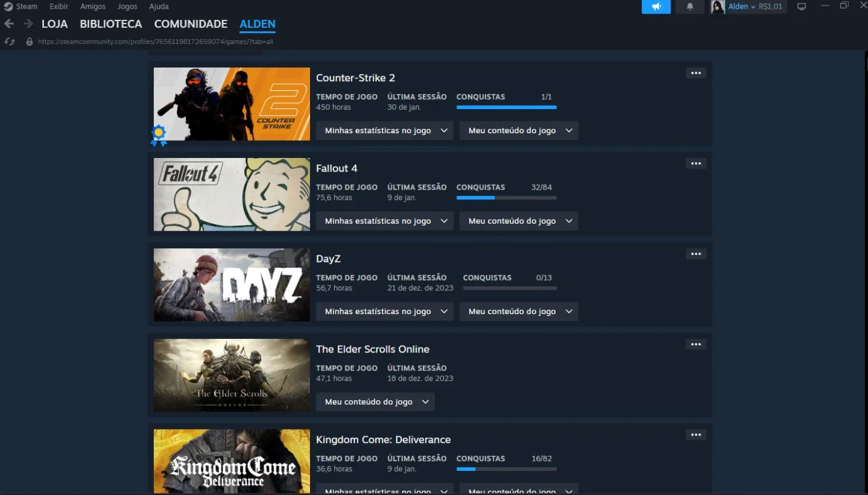Click the blue ribbon badge on Counter-Strike 2
Image resolution: width=868 pixels, height=495 pixels.
159,135
